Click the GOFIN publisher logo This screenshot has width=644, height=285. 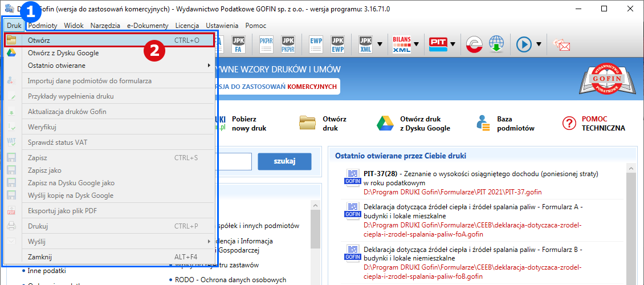coord(607,78)
